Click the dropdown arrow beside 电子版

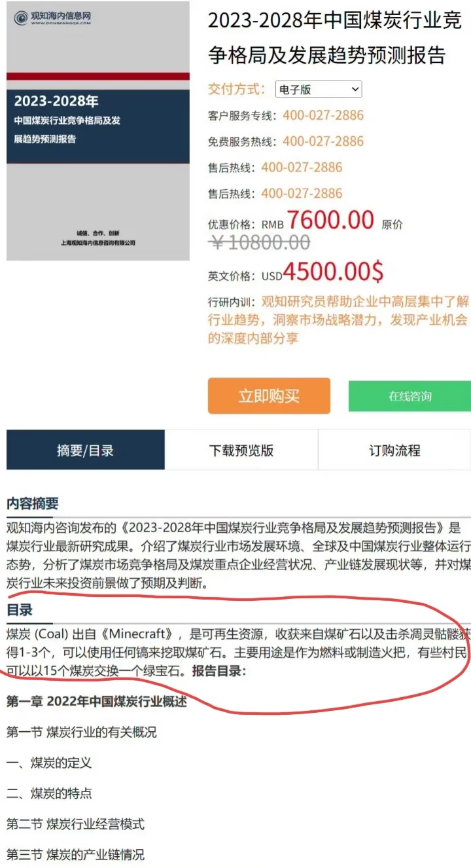coord(355,90)
